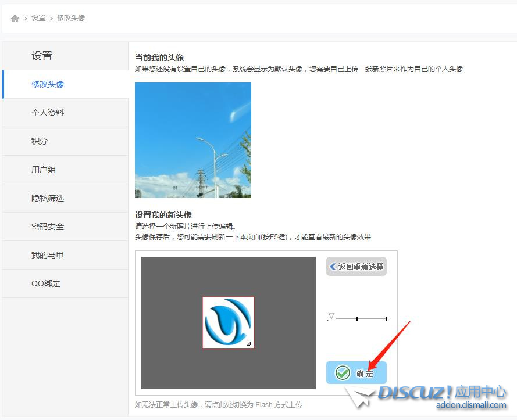Open the 用户组 sidebar item

click(44, 170)
